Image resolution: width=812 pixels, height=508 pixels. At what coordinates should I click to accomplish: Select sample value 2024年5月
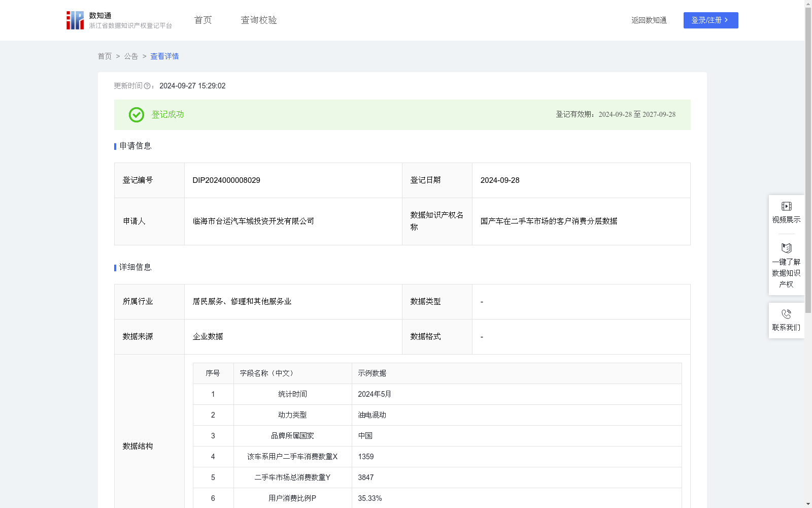click(x=375, y=394)
